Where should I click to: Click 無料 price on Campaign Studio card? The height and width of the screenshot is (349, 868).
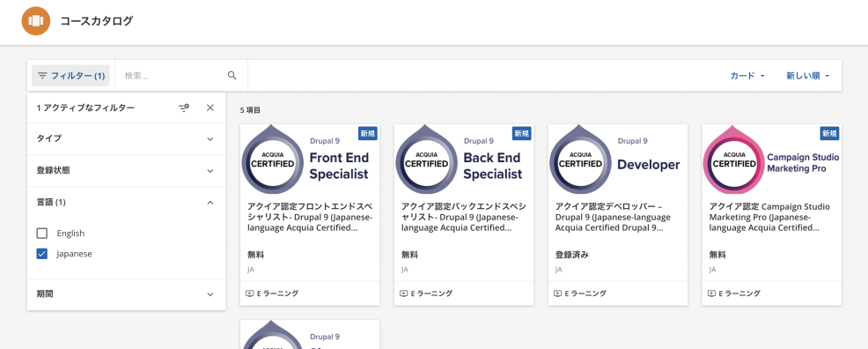tap(717, 255)
